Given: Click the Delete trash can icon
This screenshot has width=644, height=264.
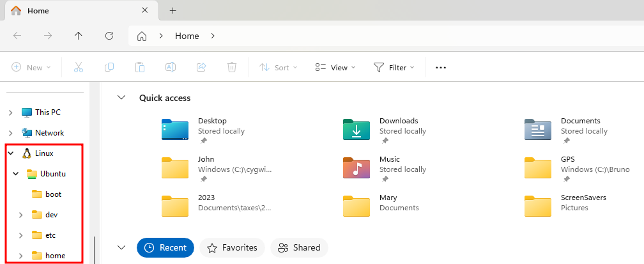Looking at the screenshot, I should click(232, 67).
